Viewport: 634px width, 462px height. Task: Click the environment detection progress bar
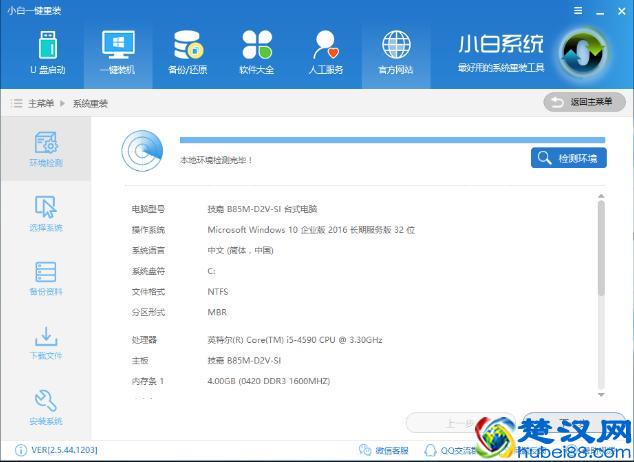tap(392, 140)
